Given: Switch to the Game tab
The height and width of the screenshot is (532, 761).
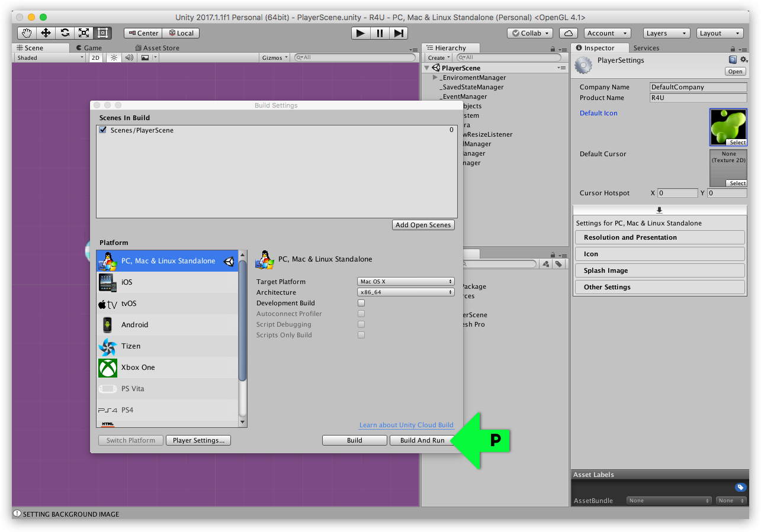Looking at the screenshot, I should [x=88, y=48].
